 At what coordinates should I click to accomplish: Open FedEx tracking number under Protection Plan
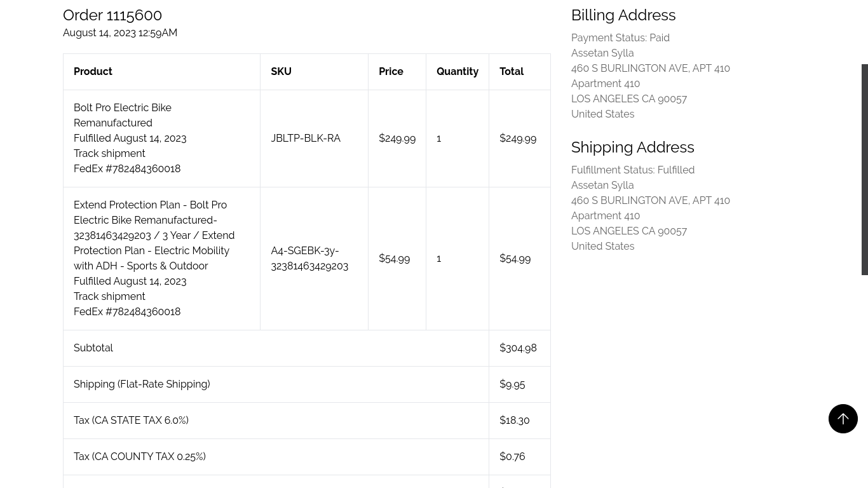127,311
